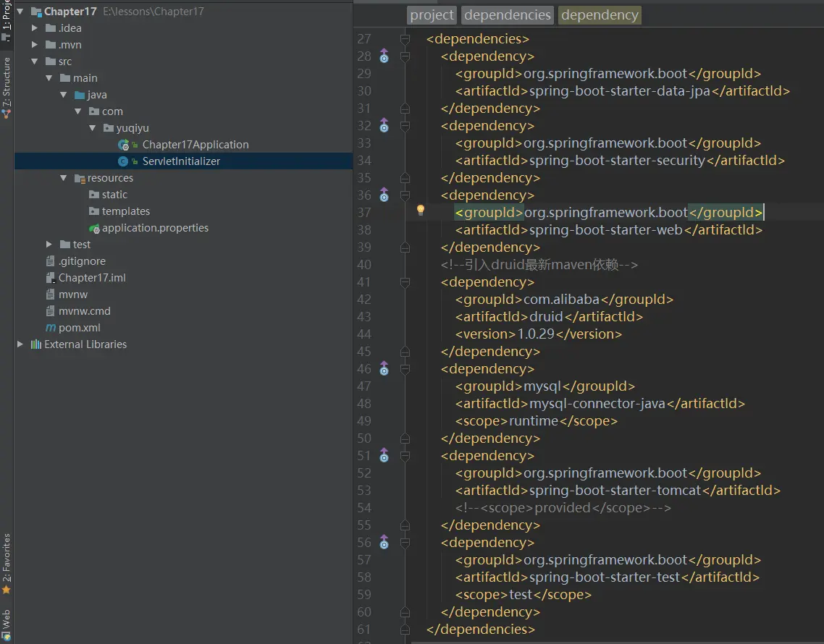Click the application.properties Spring leaf icon
The image size is (824, 644).
[93, 228]
